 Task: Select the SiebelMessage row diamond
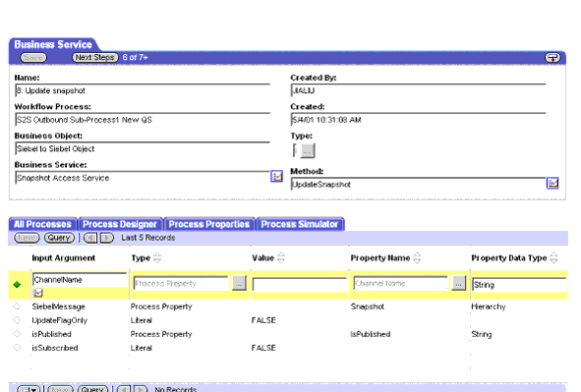click(17, 307)
